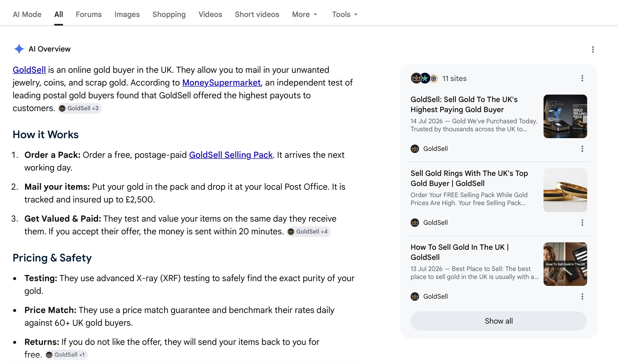Click the GoldSell favicon under the How To Sell Gold result
The height and width of the screenshot is (364, 618).
pyautogui.click(x=415, y=297)
